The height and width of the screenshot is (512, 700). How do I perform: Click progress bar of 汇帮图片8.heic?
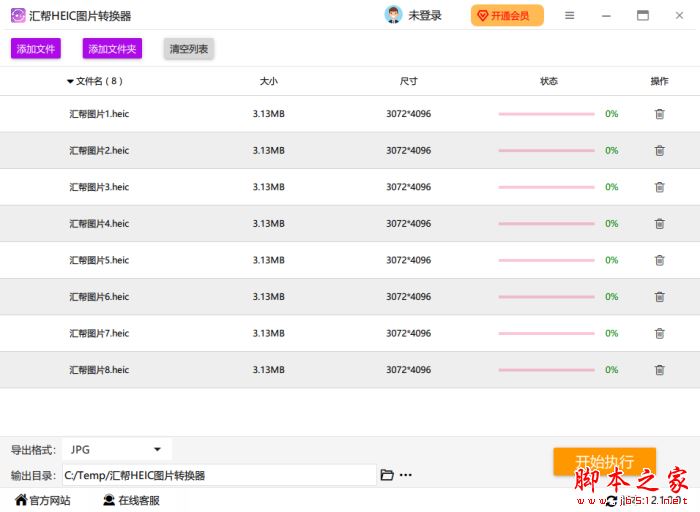(x=546, y=370)
